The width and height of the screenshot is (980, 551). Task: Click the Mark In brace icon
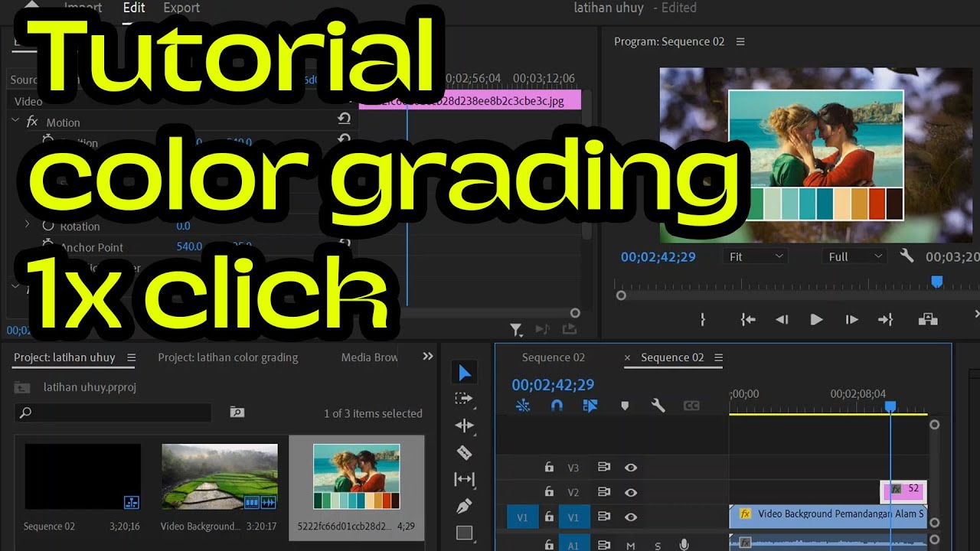pyautogui.click(x=703, y=319)
